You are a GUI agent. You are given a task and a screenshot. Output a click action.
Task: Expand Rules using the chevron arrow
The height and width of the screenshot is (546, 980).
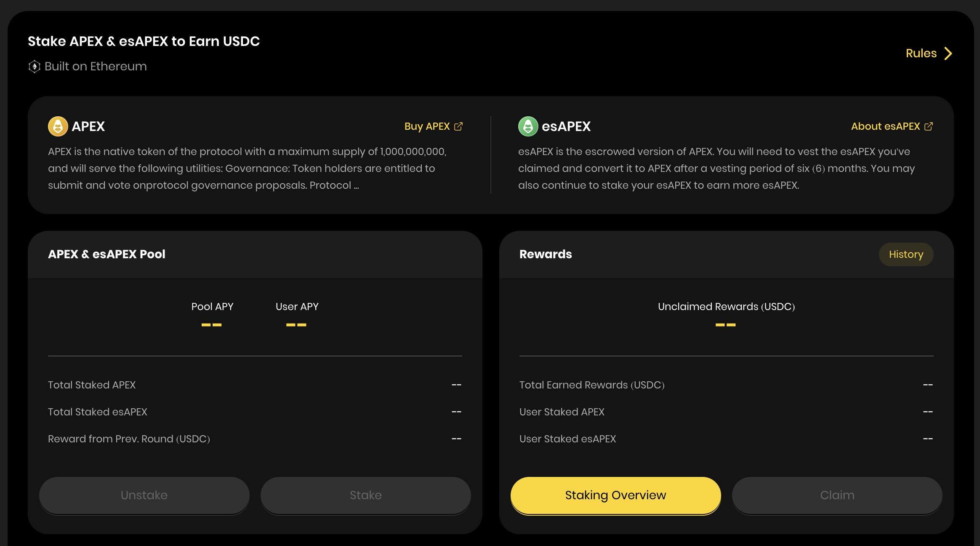[948, 54]
